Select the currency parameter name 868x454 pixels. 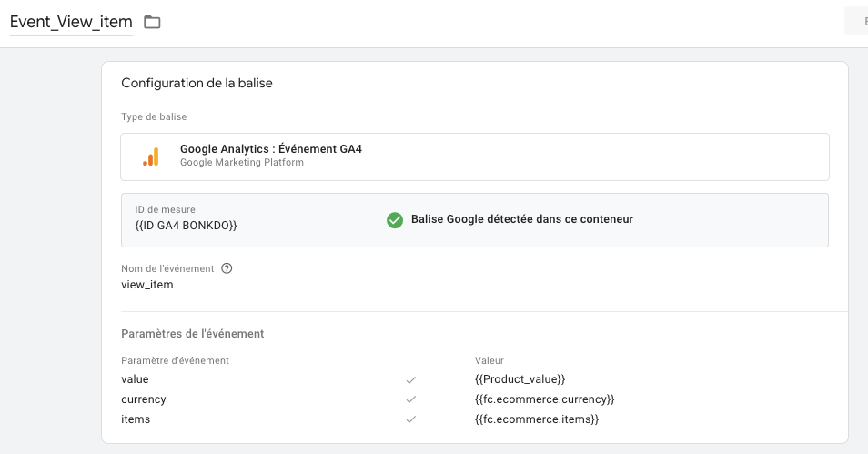(144, 399)
